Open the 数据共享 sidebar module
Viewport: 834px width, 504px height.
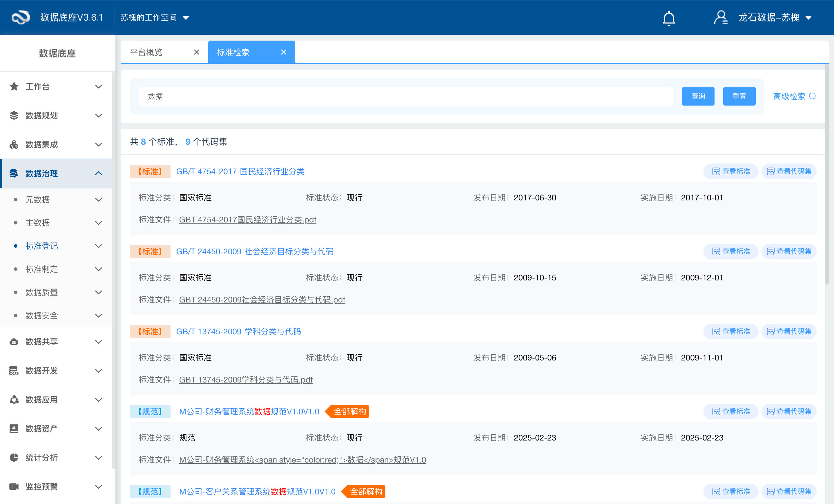pos(42,341)
